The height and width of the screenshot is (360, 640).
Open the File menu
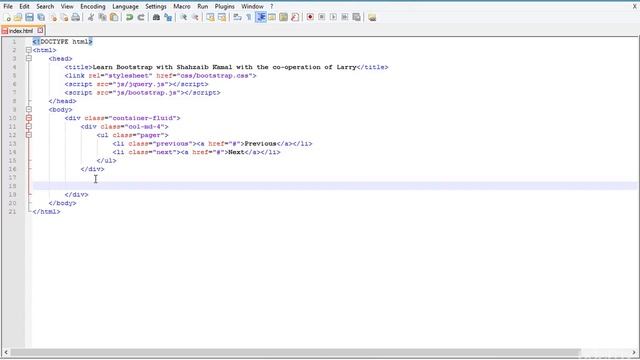(8, 7)
